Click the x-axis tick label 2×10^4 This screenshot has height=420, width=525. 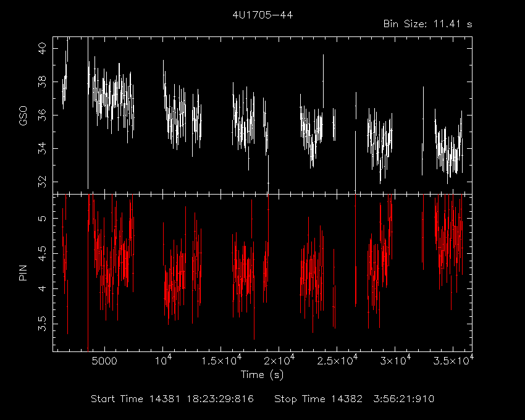click(x=279, y=360)
